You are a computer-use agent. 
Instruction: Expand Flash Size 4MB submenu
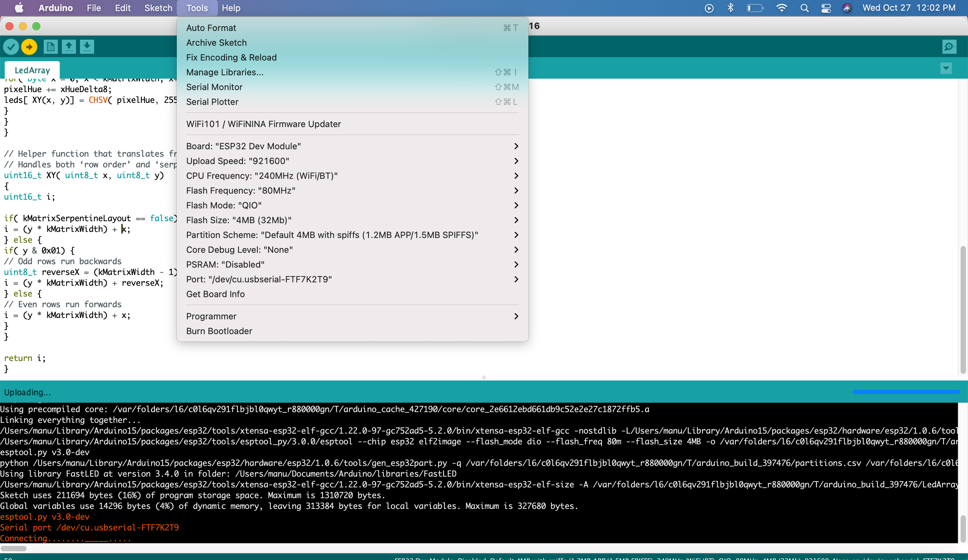[x=352, y=220]
